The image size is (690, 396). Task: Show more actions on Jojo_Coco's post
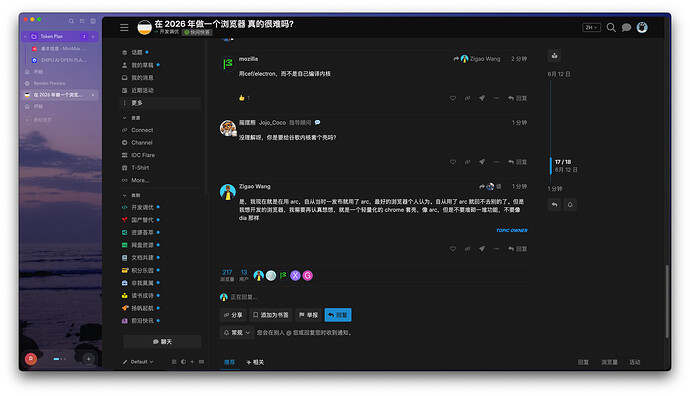pyautogui.click(x=496, y=162)
